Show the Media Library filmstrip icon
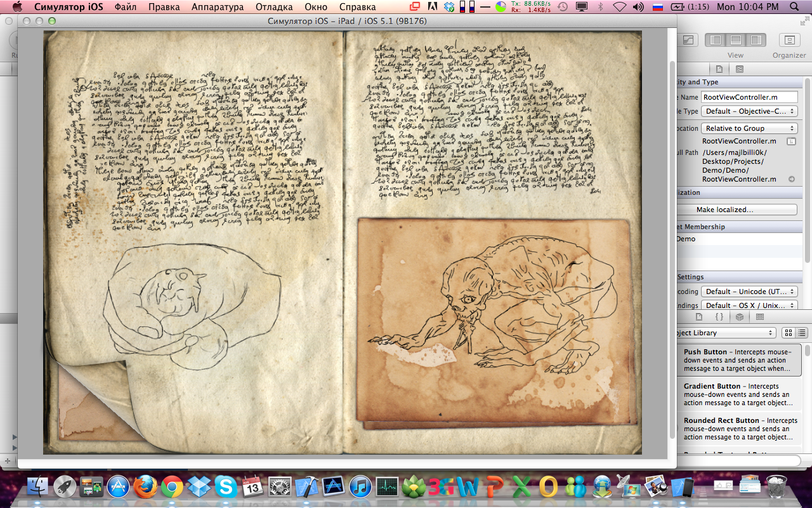The width and height of the screenshot is (812, 508). point(760,316)
